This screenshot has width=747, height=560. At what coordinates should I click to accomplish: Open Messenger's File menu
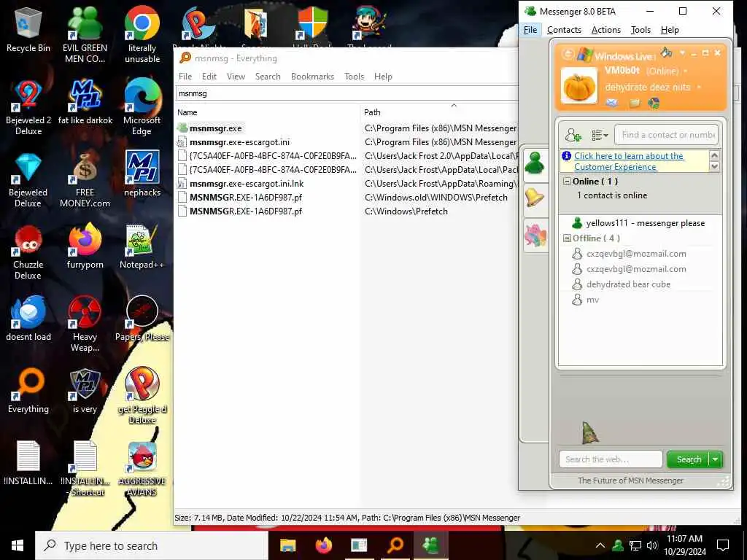point(530,30)
